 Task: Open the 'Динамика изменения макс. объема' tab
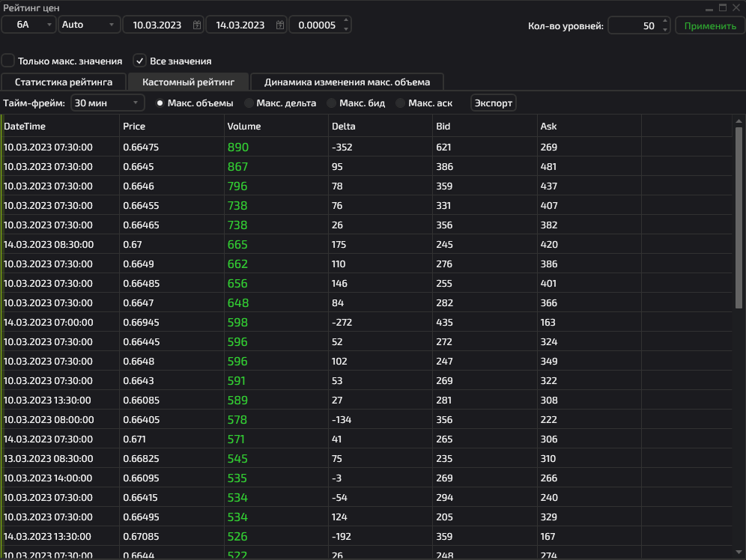(348, 82)
